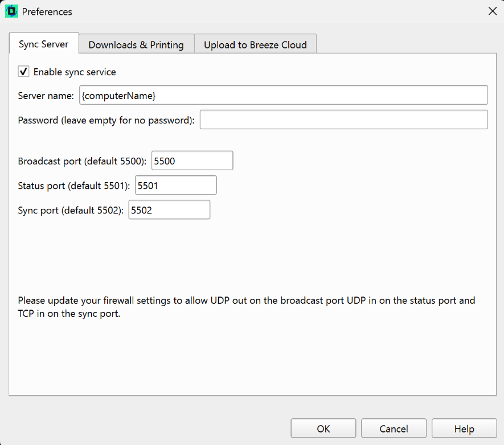
Task: Confirm settings with the OK button
Action: 323,428
